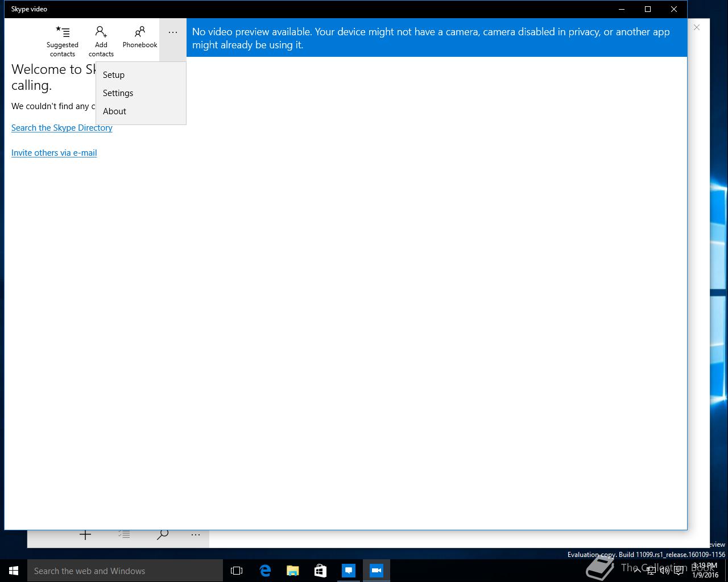The width and height of the screenshot is (728, 582).
Task: Open Action Center notifications icon
Action: [x=679, y=571]
